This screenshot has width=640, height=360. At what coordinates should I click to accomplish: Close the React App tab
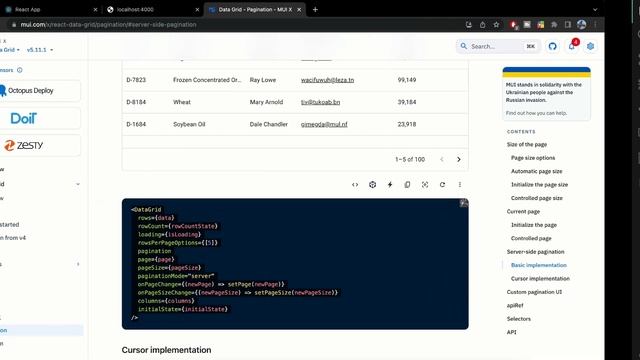95,9
